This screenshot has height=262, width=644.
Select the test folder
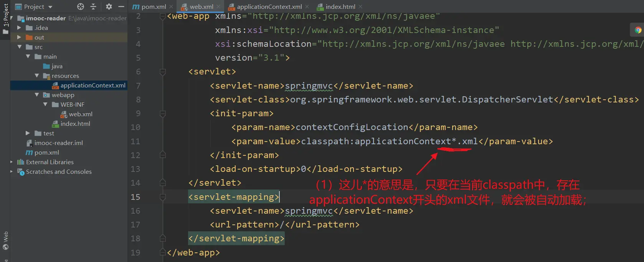click(45, 133)
